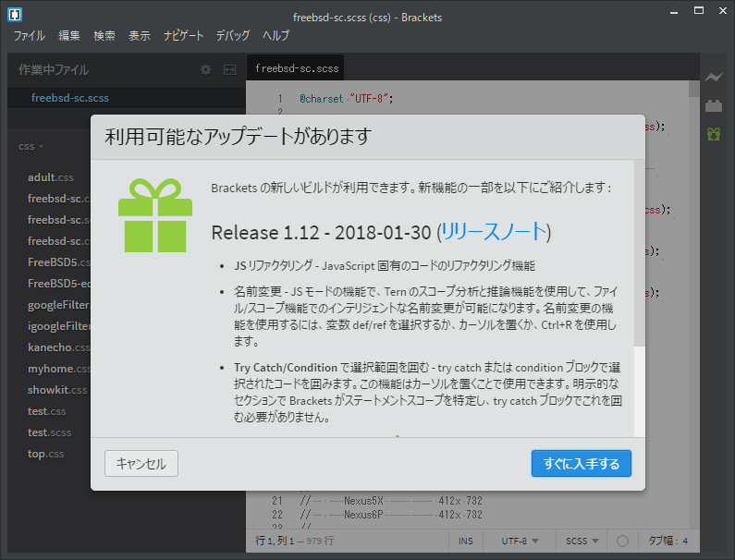Open ナビゲート menu
The width and height of the screenshot is (735, 560).
coord(183,36)
